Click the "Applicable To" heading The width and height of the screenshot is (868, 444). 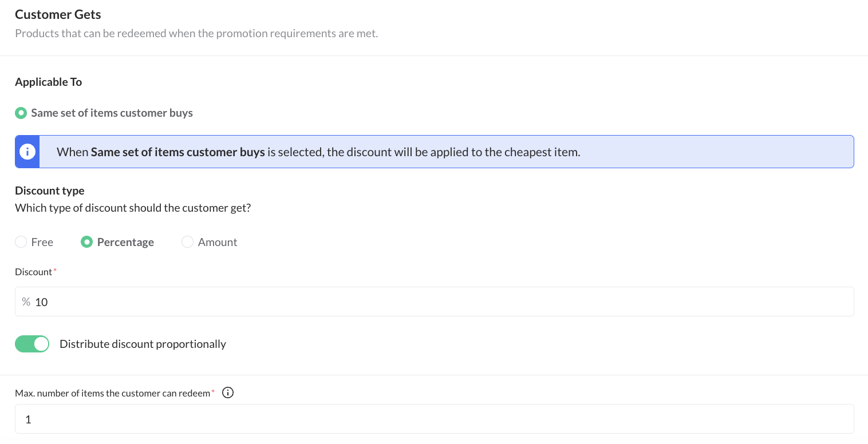(49, 82)
